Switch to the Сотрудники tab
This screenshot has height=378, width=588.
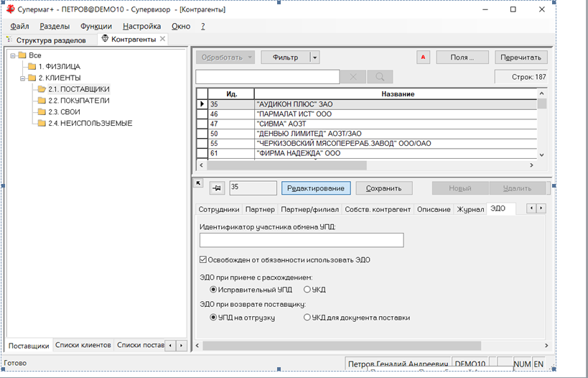219,209
